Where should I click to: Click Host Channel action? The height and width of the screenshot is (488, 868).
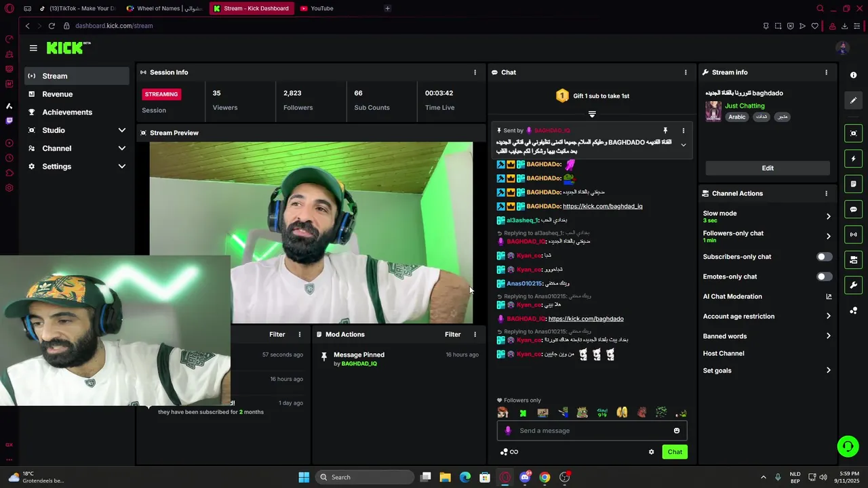724,353
